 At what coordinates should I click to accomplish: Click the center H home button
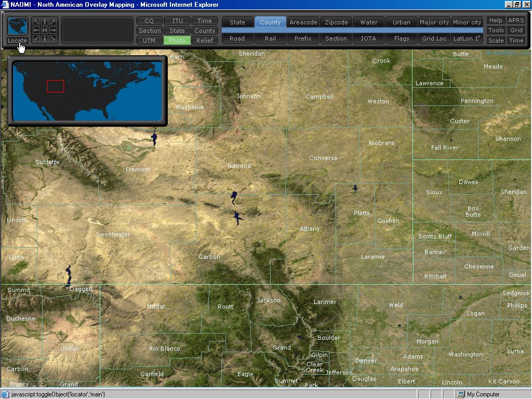click(x=45, y=30)
